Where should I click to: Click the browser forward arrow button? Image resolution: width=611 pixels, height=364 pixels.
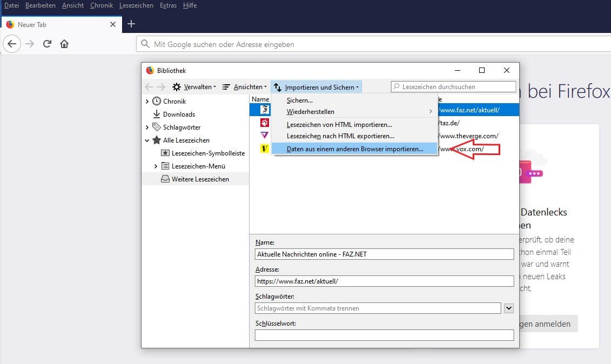(x=30, y=44)
